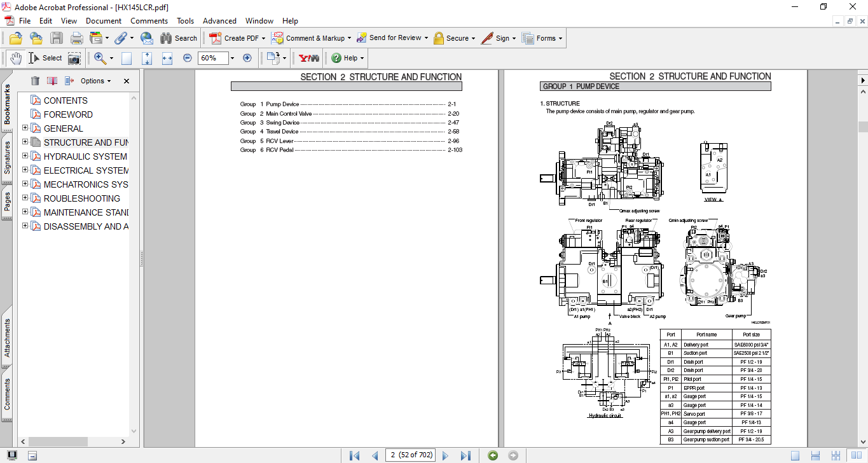Delete selected bookmark with trash icon

(x=35, y=81)
